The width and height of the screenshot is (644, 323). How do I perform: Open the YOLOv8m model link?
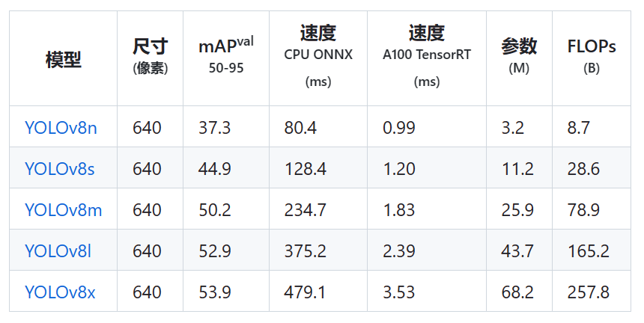[63, 210]
